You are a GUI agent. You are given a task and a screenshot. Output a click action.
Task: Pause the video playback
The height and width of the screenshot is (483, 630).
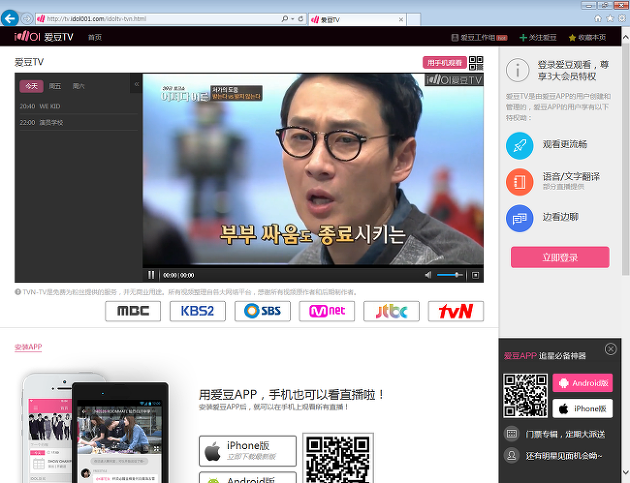coord(151,275)
